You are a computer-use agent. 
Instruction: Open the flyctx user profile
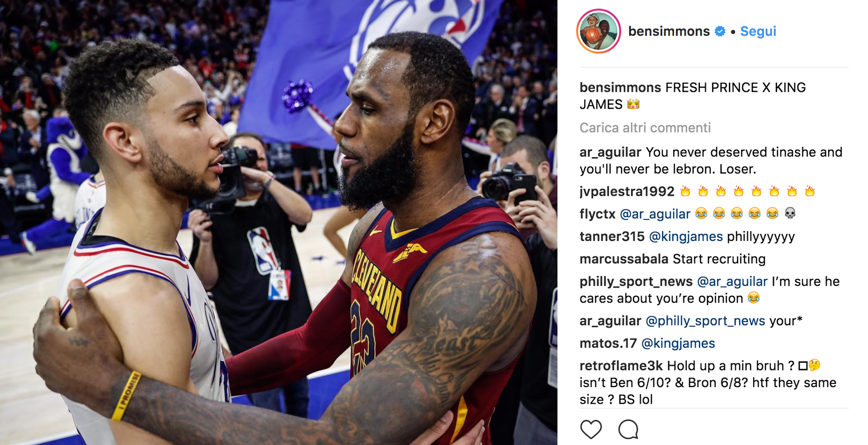click(x=597, y=214)
